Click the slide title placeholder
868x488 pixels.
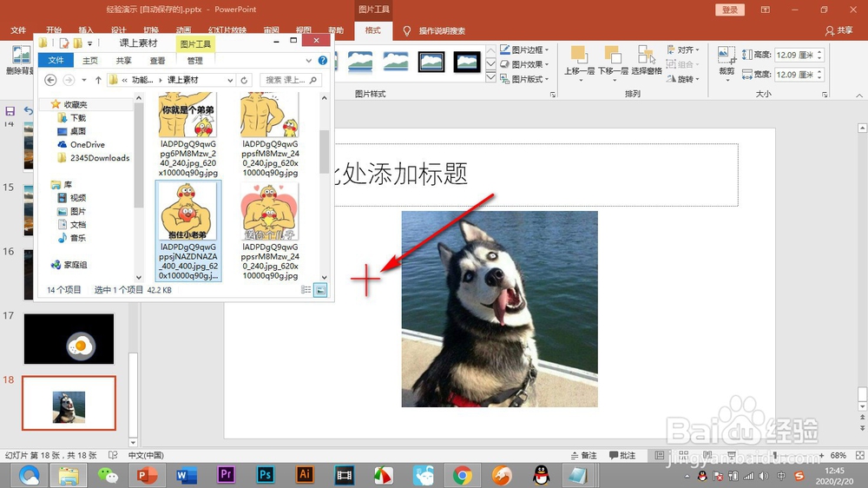point(536,175)
